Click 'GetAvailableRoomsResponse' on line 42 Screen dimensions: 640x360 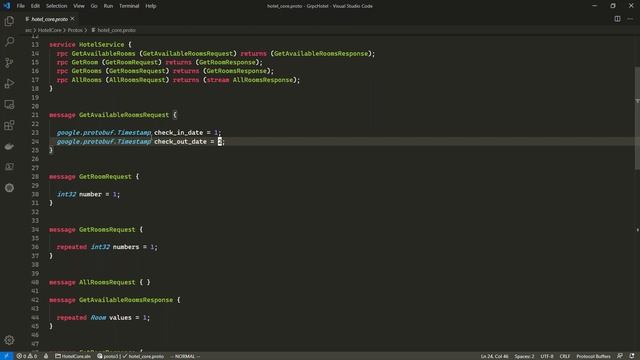(126, 300)
